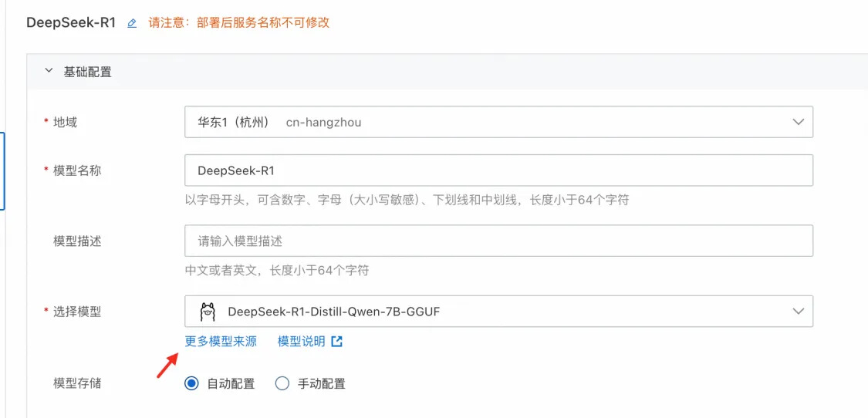This screenshot has width=868, height=418.
Task: Click the orange 部署后服务名称不可修改 notice
Action: pos(239,22)
